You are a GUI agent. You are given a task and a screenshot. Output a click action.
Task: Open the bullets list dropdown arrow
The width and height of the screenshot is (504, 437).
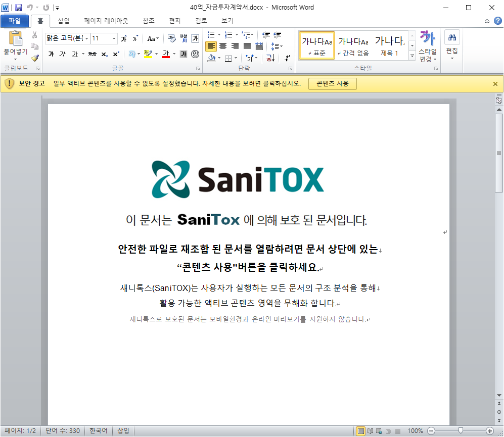(219, 35)
